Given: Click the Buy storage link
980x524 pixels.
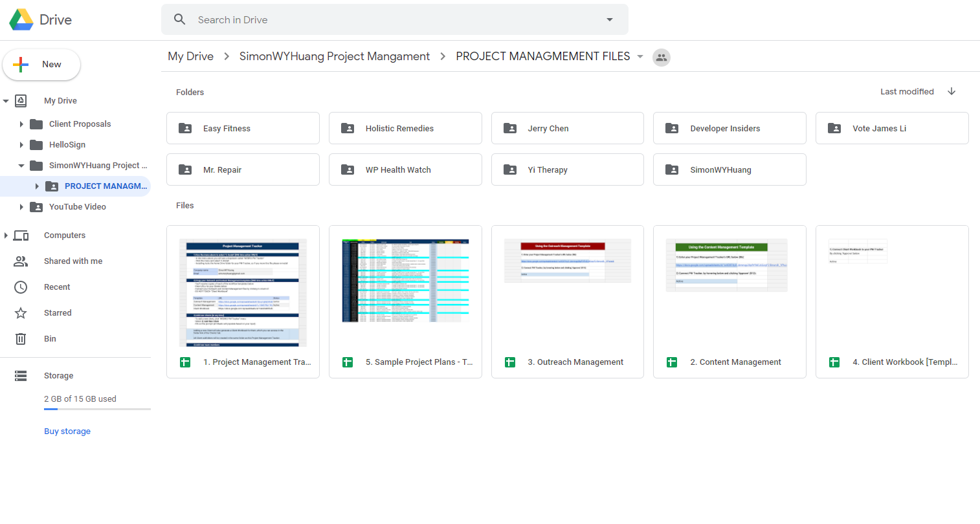Looking at the screenshot, I should 67,431.
